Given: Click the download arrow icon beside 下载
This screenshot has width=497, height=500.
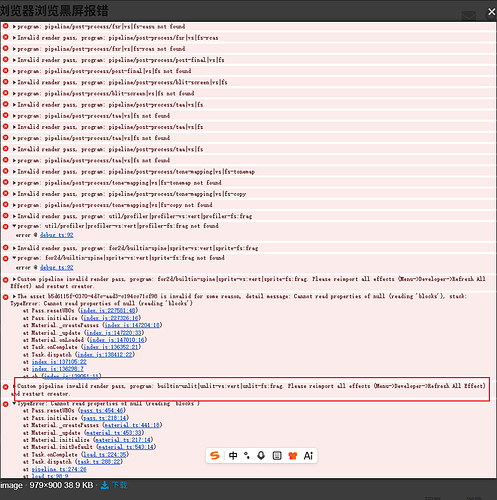Looking at the screenshot, I should (x=104, y=485).
